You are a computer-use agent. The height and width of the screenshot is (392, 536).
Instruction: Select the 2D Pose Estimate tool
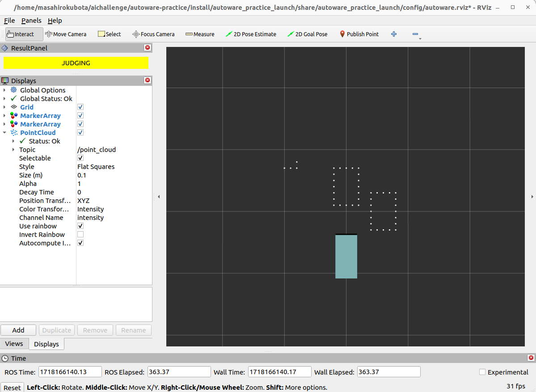pyautogui.click(x=251, y=34)
